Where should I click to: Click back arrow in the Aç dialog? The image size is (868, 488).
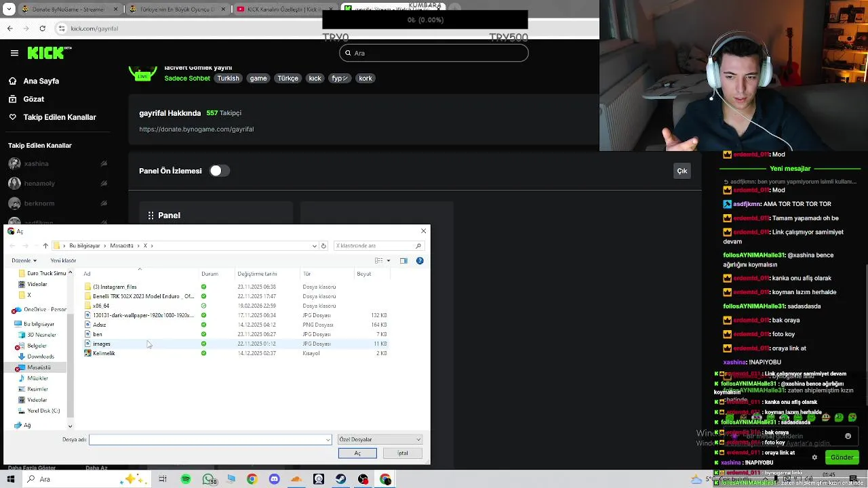tap(12, 245)
